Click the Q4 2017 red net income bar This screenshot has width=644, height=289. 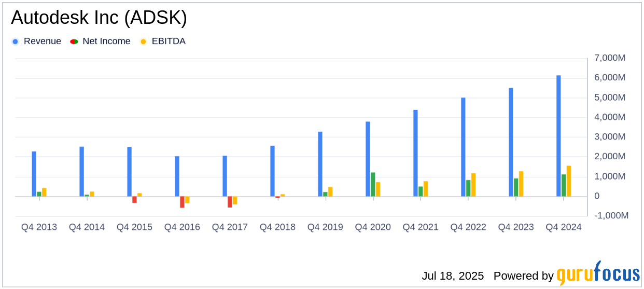tap(230, 202)
